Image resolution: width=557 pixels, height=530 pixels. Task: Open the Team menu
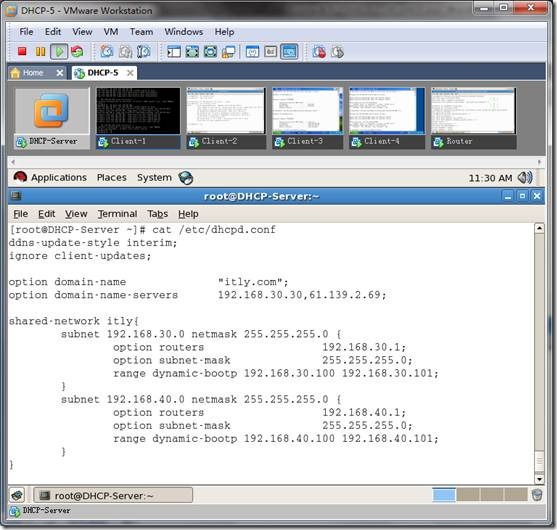141,32
